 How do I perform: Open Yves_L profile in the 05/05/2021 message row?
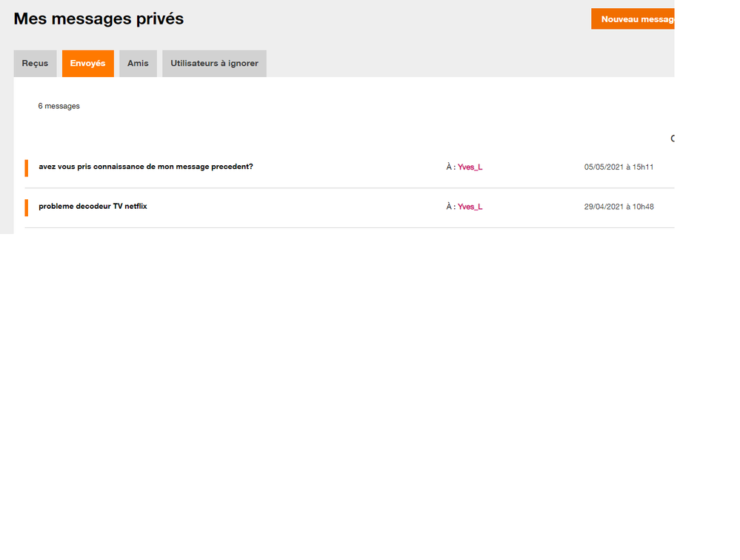tap(470, 167)
